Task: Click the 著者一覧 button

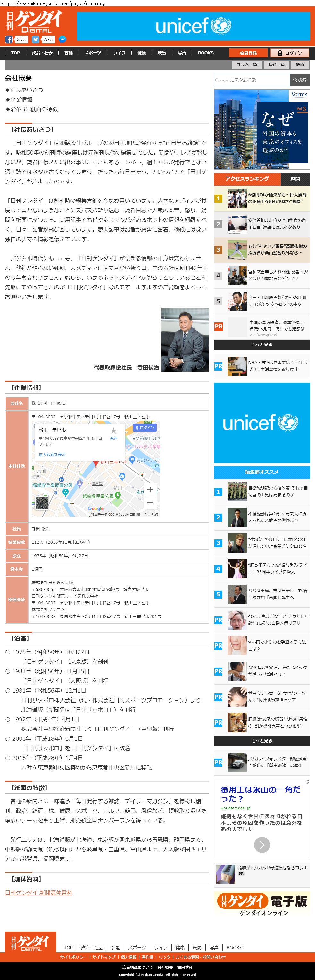Action: [x=276, y=65]
